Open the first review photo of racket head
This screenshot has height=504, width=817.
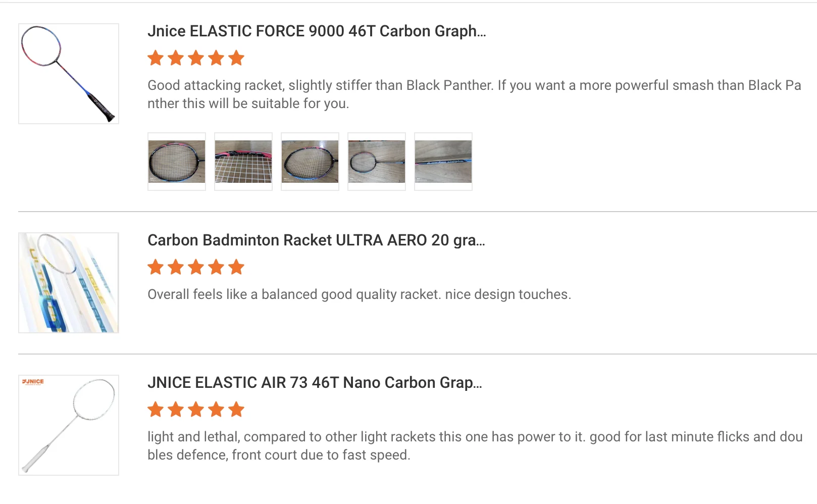click(x=177, y=162)
